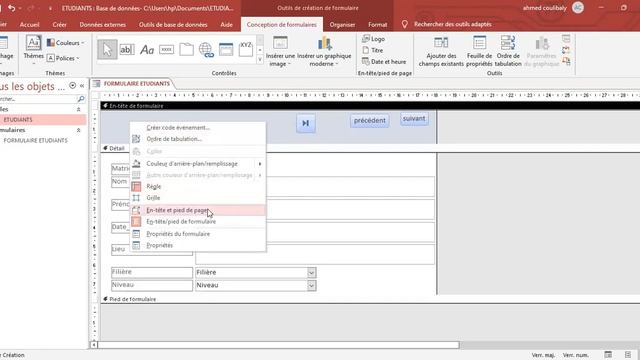The width and height of the screenshot is (640, 360).
Task: Open Insérer une image
Action: point(280,51)
